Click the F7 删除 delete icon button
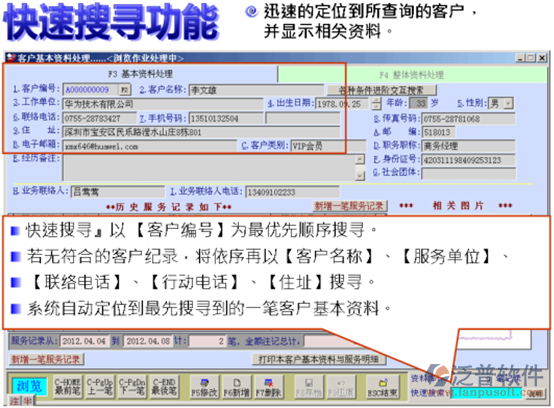The image size is (554, 408). pos(268,387)
